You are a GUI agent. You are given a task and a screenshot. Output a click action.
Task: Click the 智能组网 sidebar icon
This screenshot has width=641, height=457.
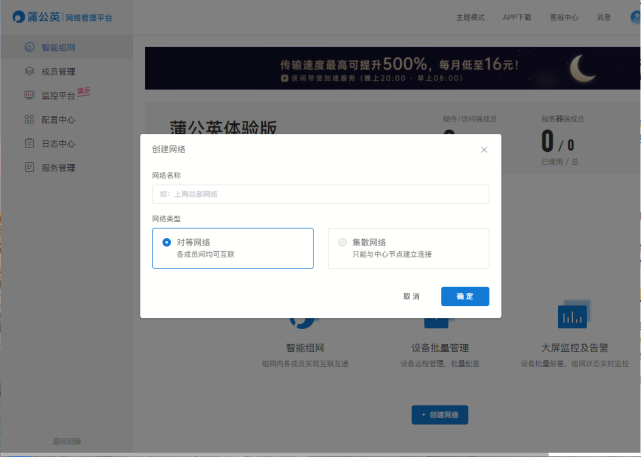coord(29,47)
